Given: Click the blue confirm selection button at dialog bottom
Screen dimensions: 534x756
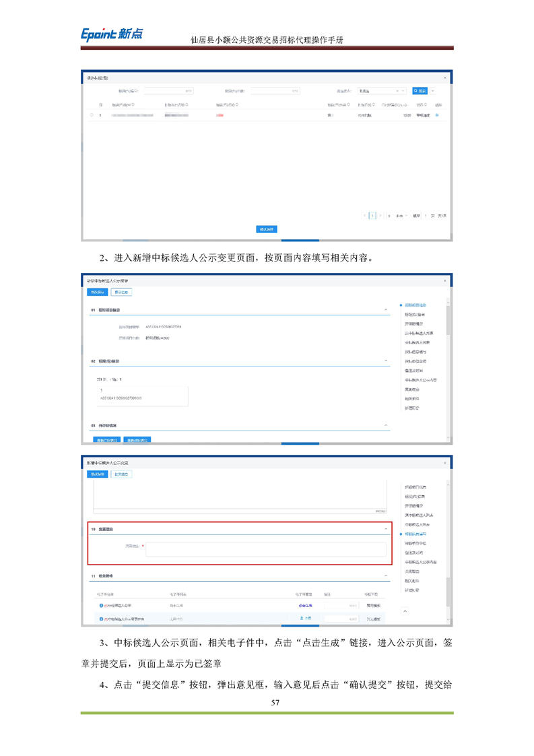Looking at the screenshot, I should point(267,229).
